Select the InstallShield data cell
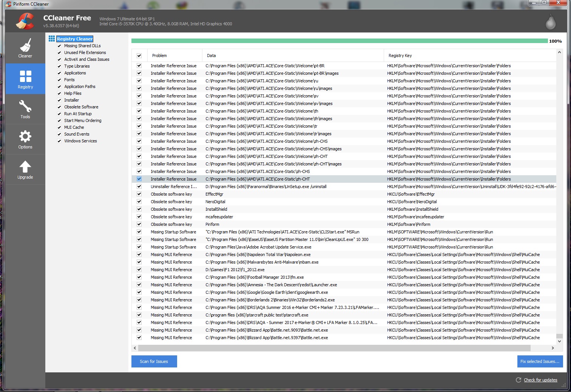Image resolution: width=571 pixels, height=392 pixels. pyautogui.click(x=216, y=209)
